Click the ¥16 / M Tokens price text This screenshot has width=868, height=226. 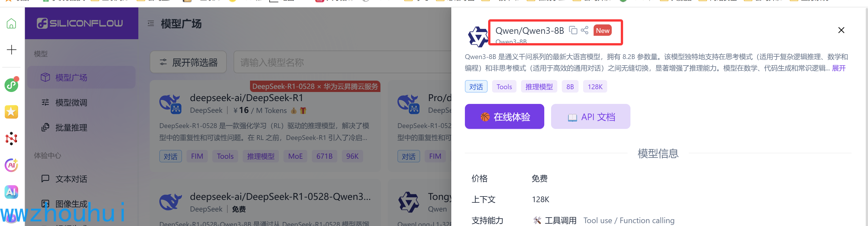260,110
